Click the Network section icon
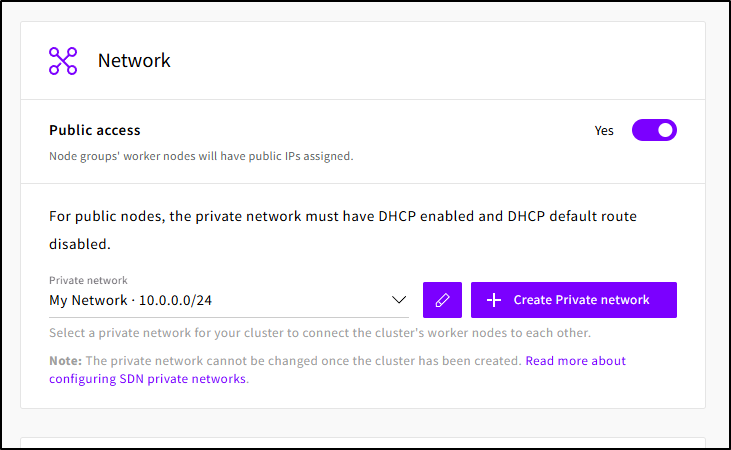Viewport: 731px width, 450px height. click(63, 60)
